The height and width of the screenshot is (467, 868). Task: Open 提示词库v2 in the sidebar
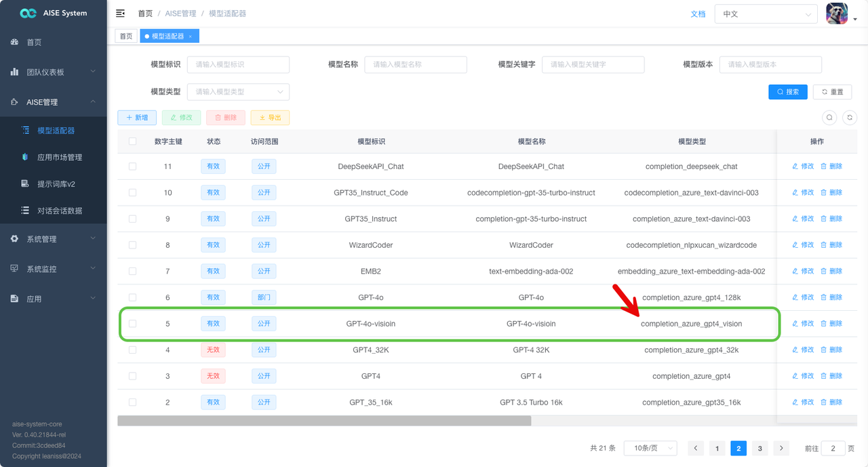click(x=54, y=184)
